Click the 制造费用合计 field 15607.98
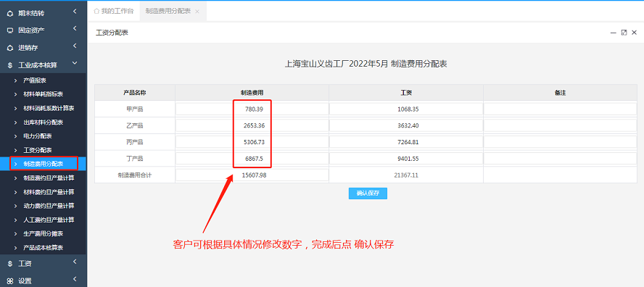Viewport: 644px width, 287px height. (x=252, y=175)
